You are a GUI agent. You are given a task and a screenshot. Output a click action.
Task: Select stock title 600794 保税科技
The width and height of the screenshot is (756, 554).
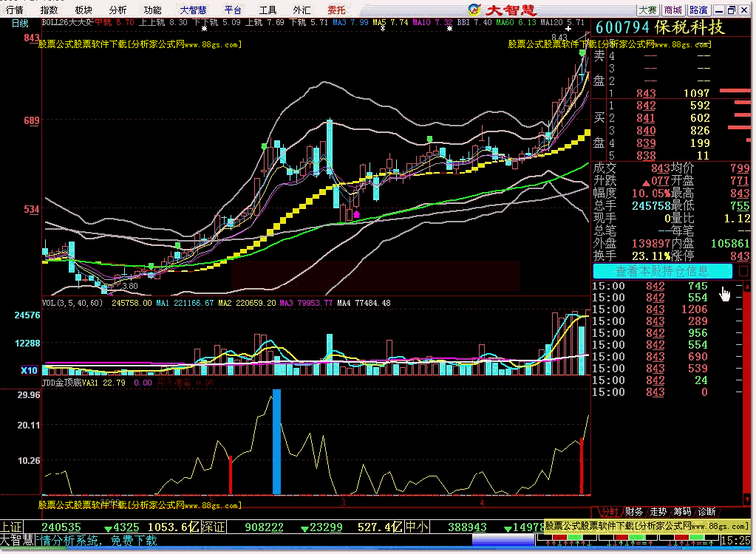(x=660, y=27)
